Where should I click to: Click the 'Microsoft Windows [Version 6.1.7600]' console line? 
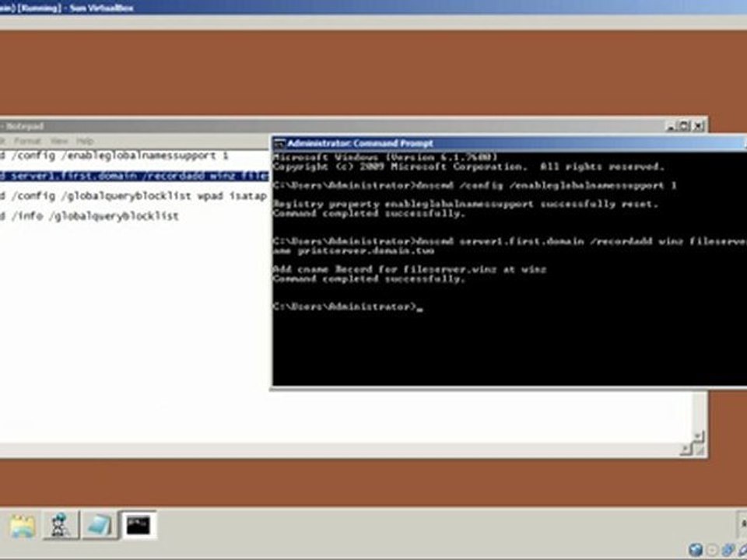coord(385,157)
